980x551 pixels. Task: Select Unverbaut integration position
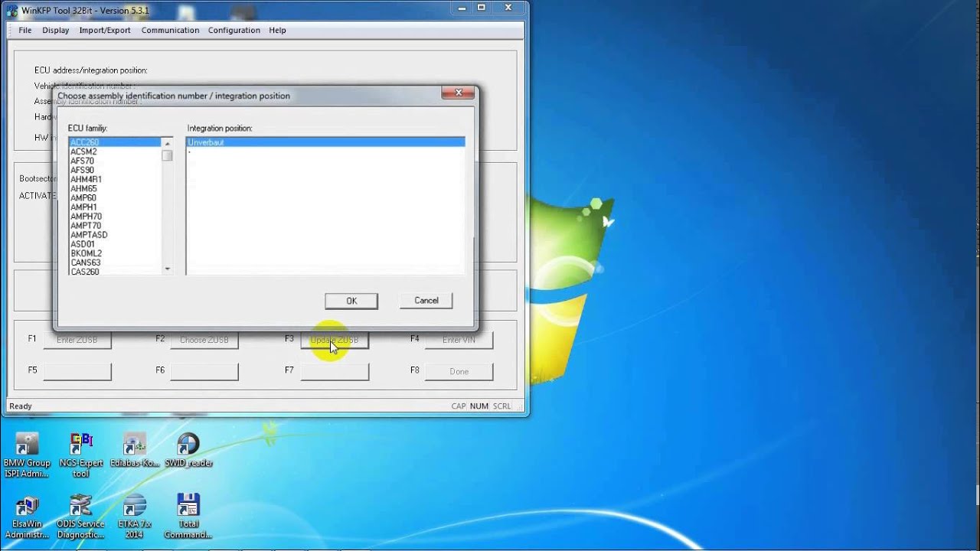pyautogui.click(x=325, y=142)
